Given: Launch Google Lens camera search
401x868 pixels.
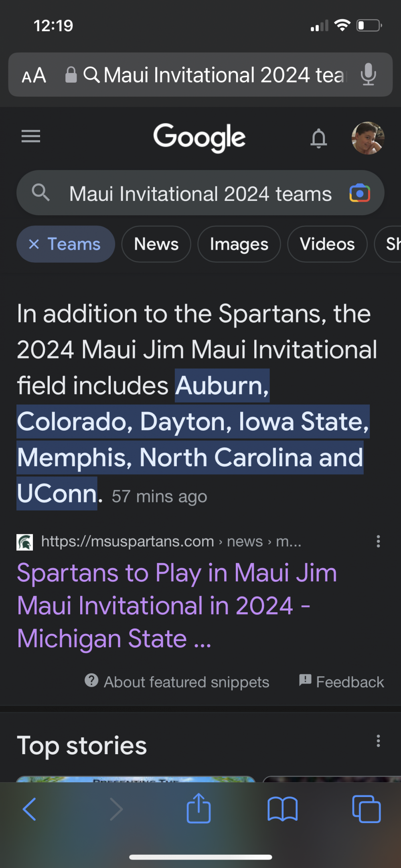Looking at the screenshot, I should coord(360,194).
